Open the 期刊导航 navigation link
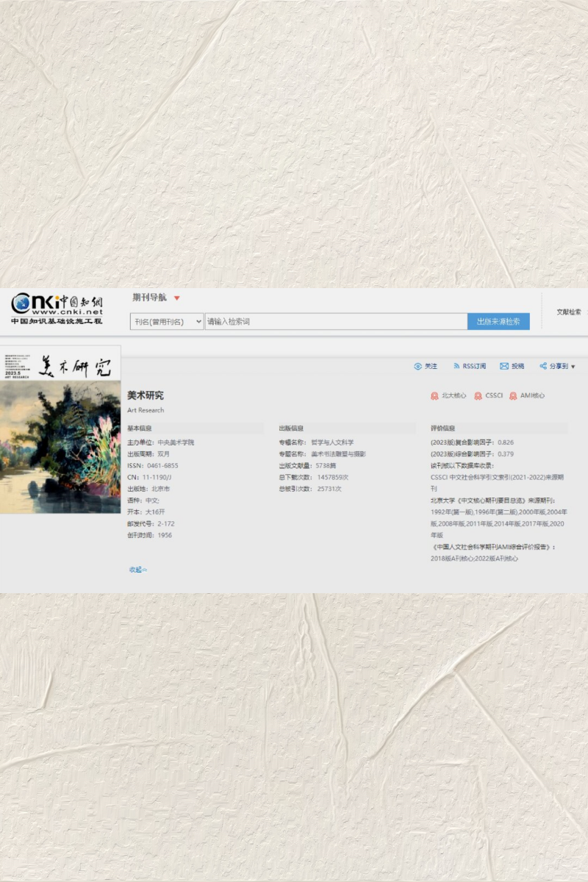The image size is (588, 882). click(x=149, y=298)
